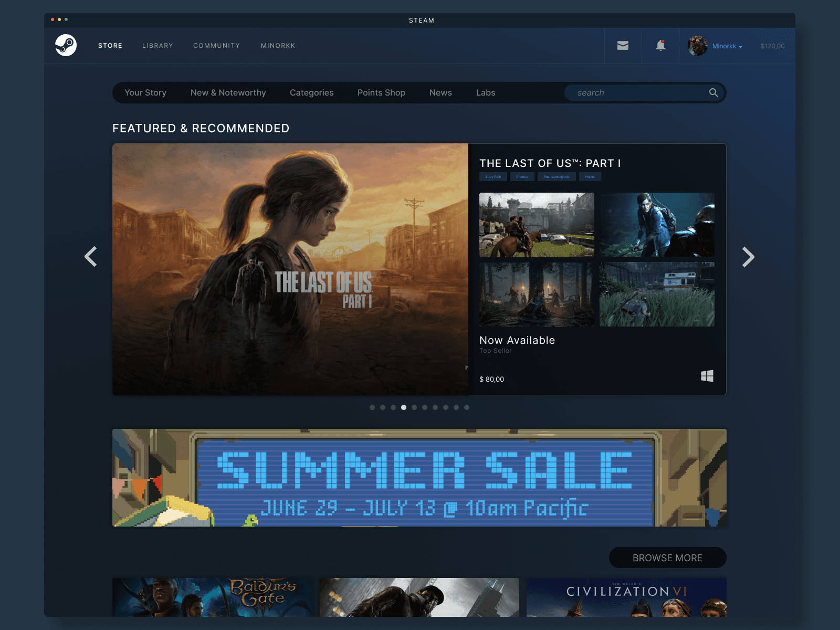This screenshot has height=630, width=840.
Task: Select the sixth carousel page dot
Action: point(425,407)
